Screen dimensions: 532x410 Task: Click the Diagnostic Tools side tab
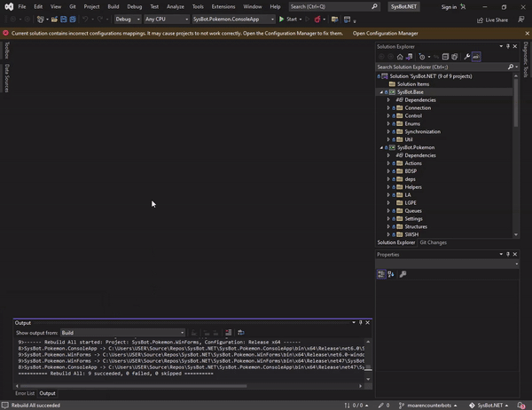(x=526, y=59)
